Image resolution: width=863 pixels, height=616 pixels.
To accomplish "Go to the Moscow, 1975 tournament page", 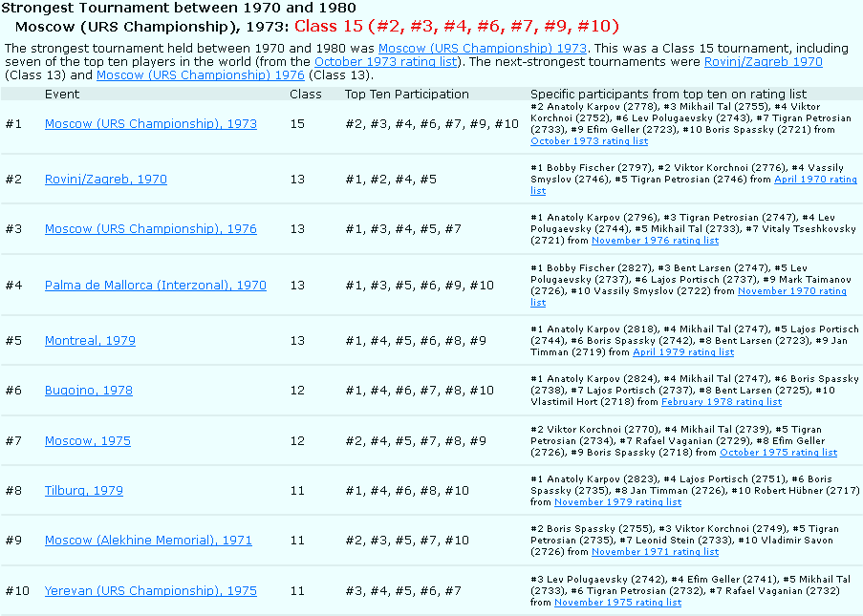I will click(88, 441).
